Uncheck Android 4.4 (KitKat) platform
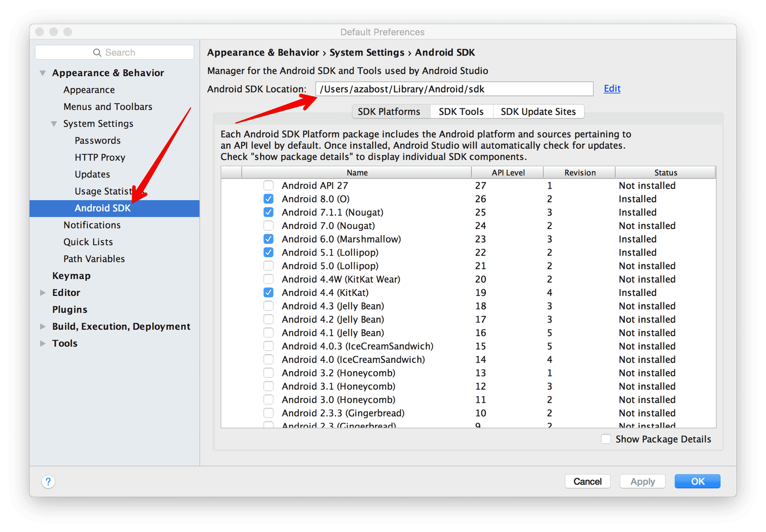 pos(268,293)
